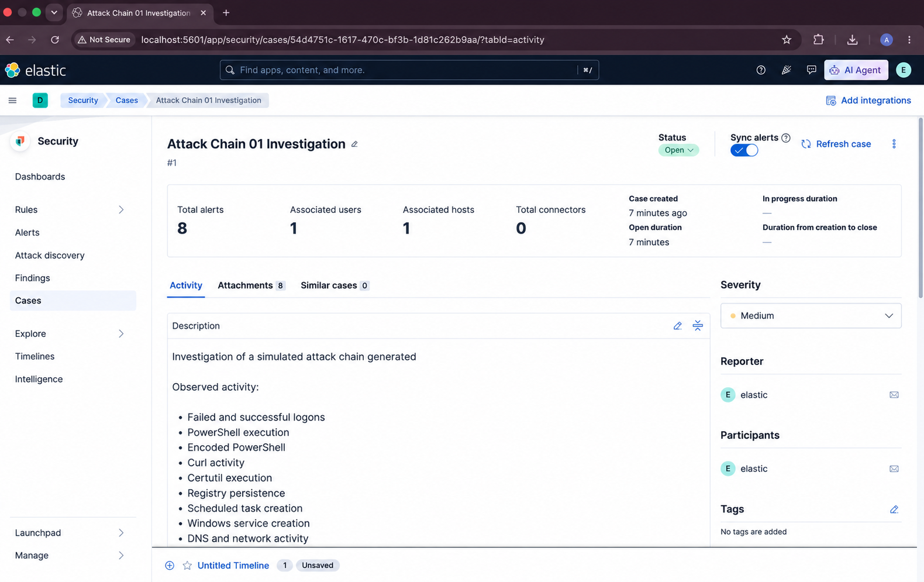Image resolution: width=924 pixels, height=582 pixels.
Task: Open the case actions three-dot menu
Action: click(894, 144)
